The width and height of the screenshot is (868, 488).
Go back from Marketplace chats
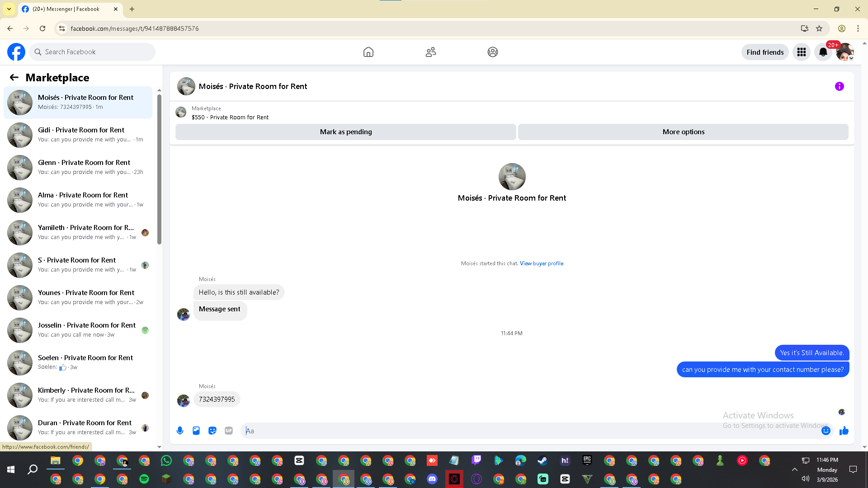tap(14, 77)
